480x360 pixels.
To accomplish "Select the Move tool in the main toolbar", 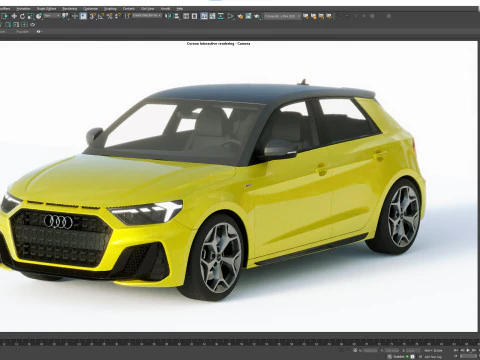I will (14, 16).
